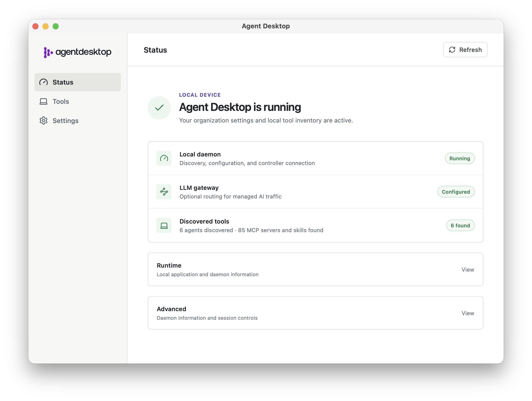The height and width of the screenshot is (401, 532).
Task: Click the Discovered tools laptop icon
Action: [164, 225]
